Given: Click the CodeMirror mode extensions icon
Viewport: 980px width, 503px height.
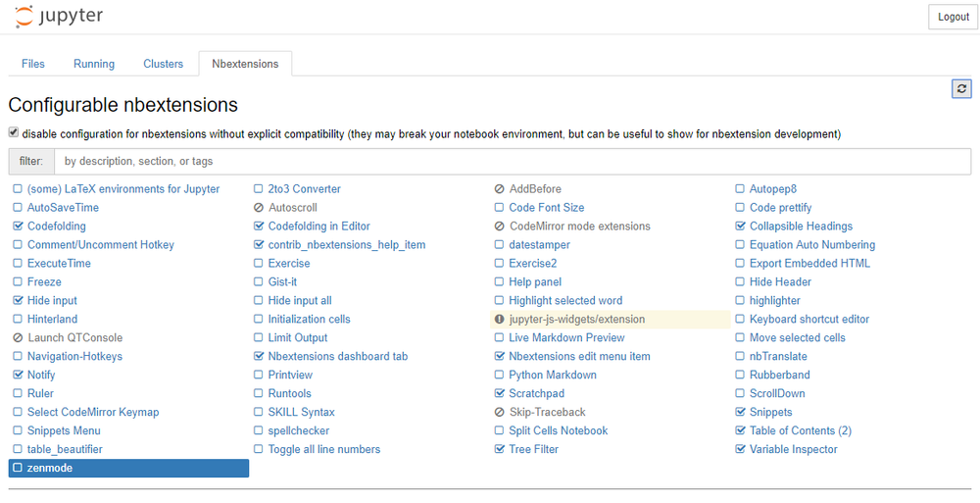Looking at the screenshot, I should [500, 226].
